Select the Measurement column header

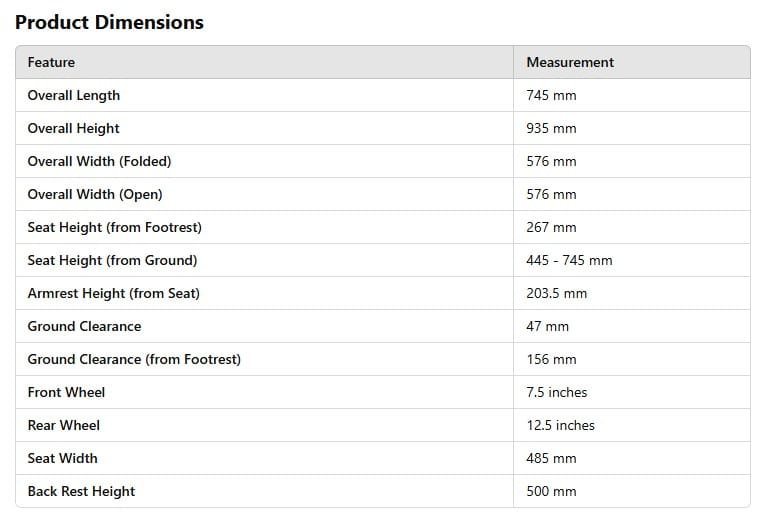tap(570, 62)
